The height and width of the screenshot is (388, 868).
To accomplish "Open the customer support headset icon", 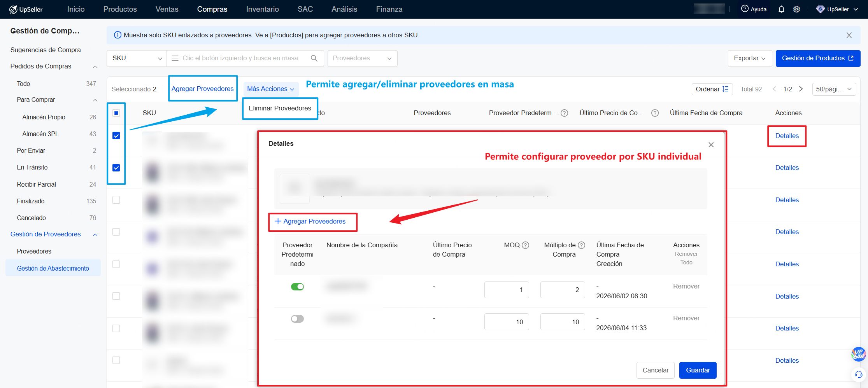I will click(858, 375).
